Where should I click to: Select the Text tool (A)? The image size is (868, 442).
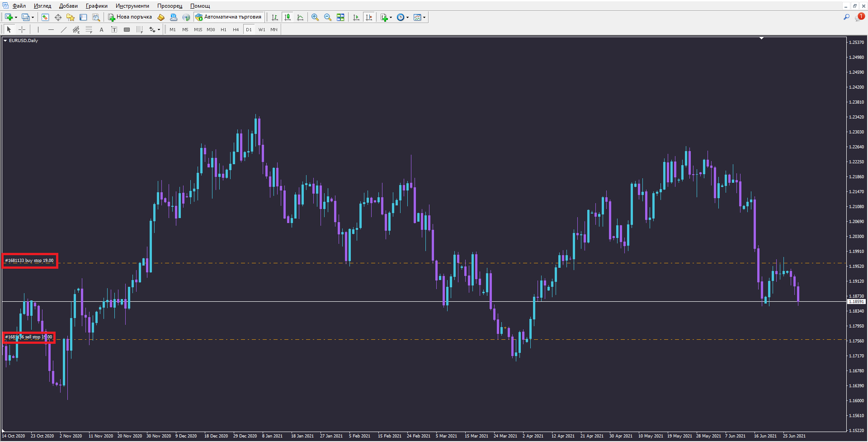click(101, 29)
